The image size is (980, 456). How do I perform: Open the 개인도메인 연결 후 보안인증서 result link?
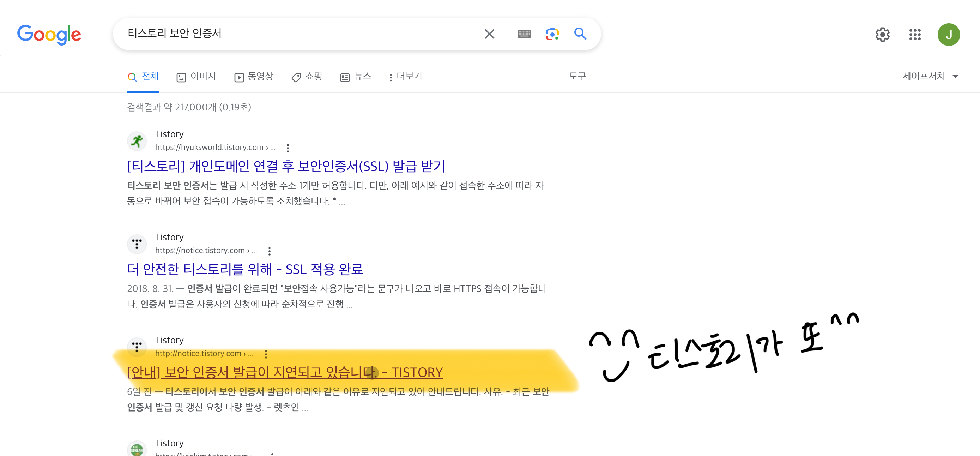click(x=286, y=166)
